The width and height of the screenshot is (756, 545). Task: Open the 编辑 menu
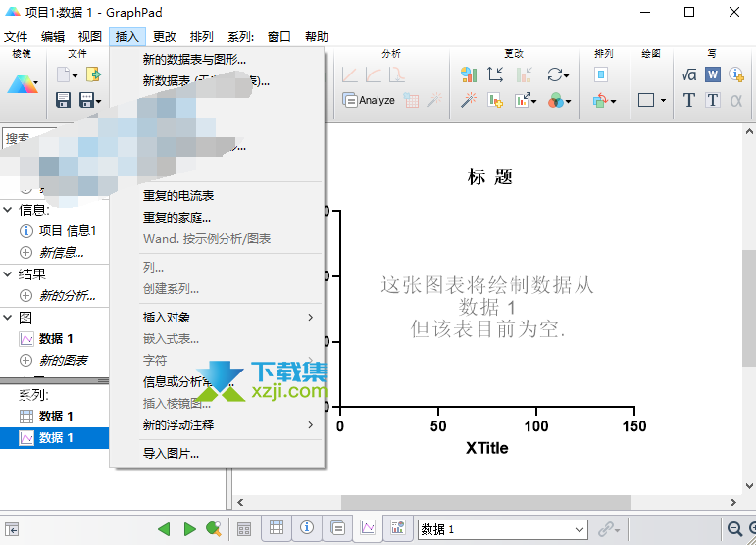(53, 37)
